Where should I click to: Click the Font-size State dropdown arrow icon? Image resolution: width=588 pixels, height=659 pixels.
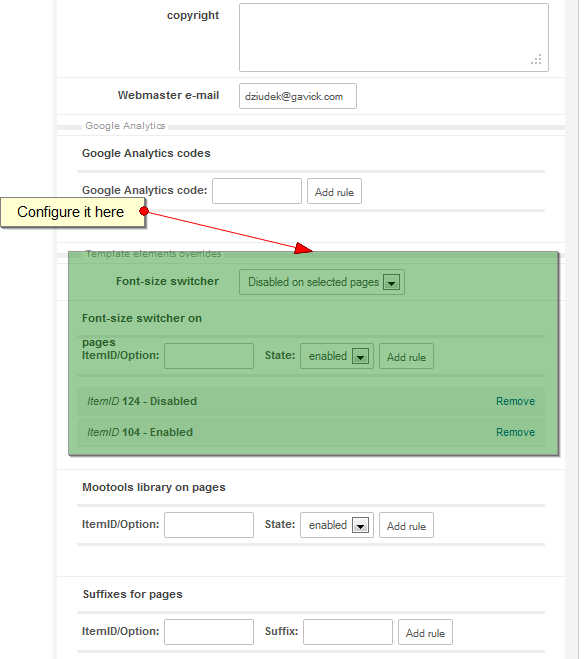click(360, 357)
